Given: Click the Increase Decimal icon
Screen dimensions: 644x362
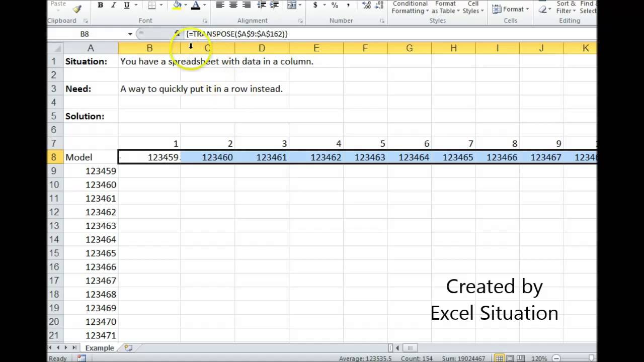Looking at the screenshot, I should (366, 5).
